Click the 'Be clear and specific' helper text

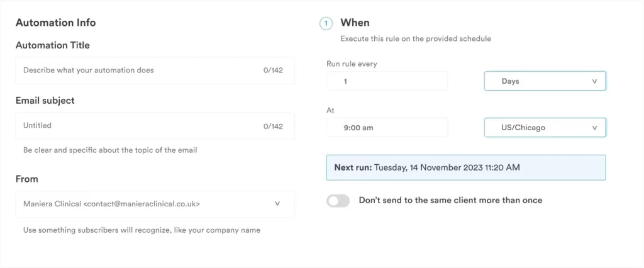pos(110,150)
